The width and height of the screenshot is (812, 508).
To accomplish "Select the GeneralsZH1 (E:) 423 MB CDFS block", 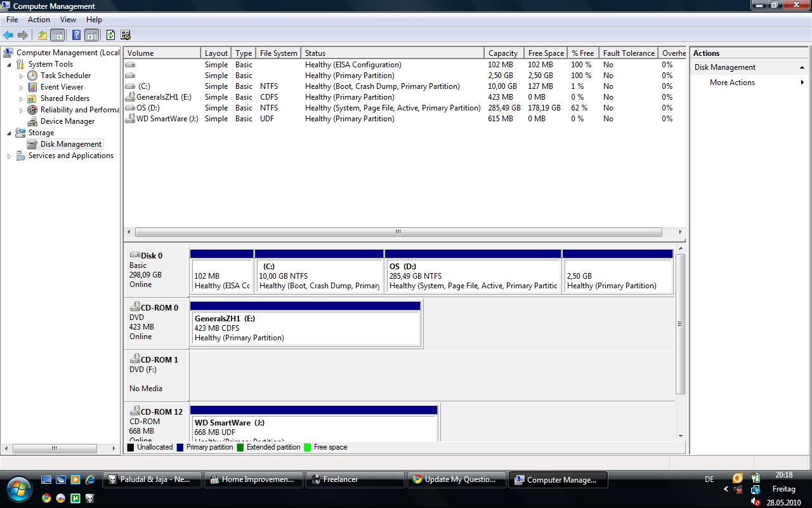I will (x=305, y=323).
